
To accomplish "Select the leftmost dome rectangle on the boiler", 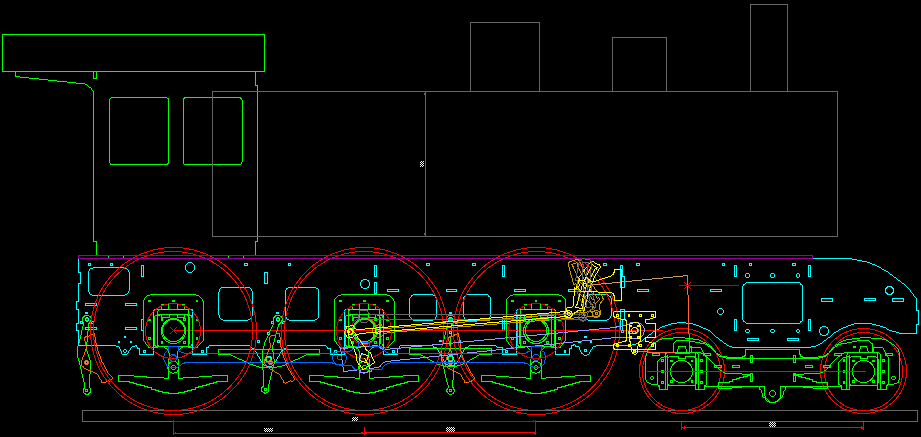I will pyautogui.click(x=504, y=56).
